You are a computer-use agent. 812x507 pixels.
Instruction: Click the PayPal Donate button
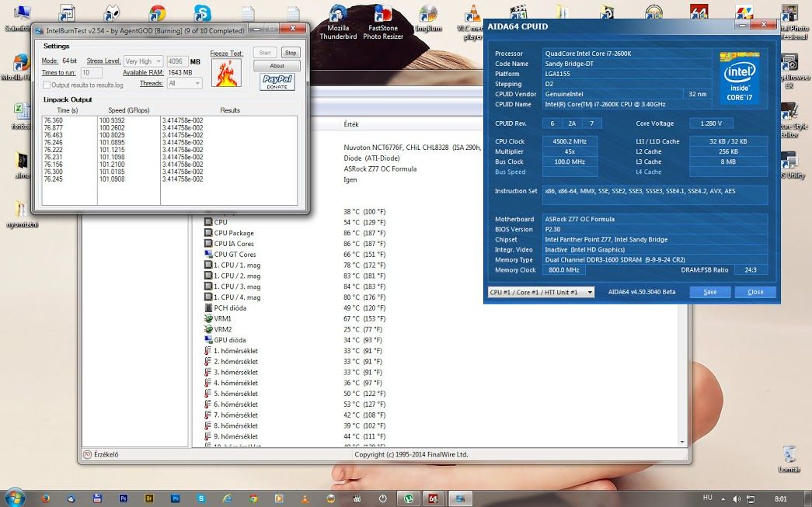[x=277, y=82]
